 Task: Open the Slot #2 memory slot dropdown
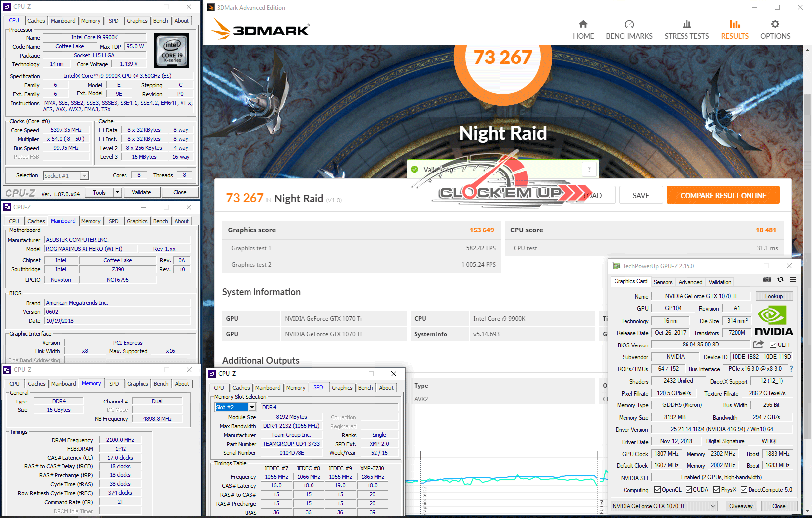[x=252, y=407]
